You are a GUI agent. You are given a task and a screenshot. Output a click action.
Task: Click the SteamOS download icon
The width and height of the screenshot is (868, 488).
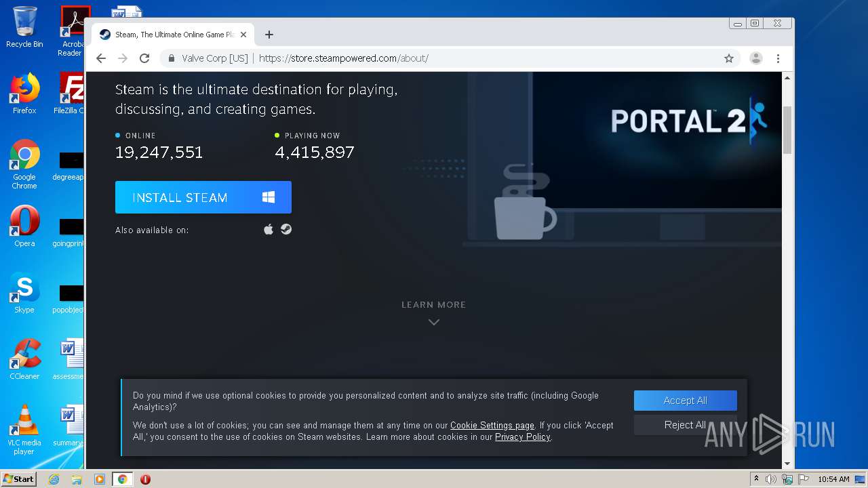coord(286,229)
